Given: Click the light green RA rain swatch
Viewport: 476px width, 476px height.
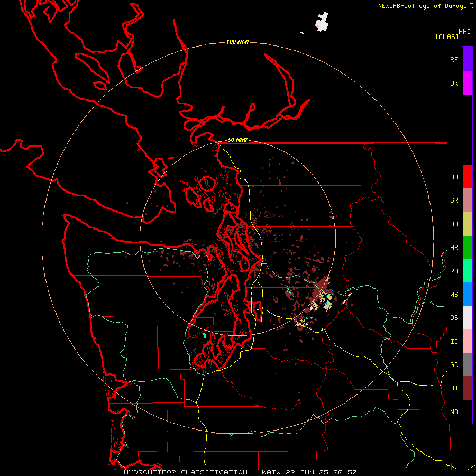Looking at the screenshot, I should [x=467, y=271].
